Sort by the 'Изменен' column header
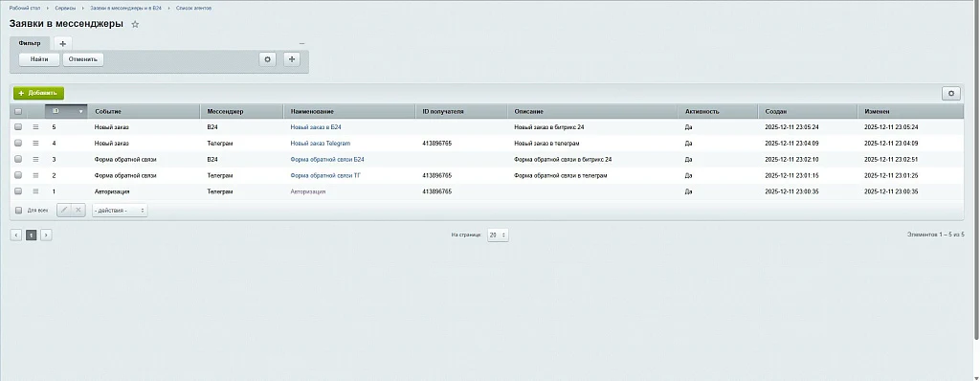The width and height of the screenshot is (980, 381). (911, 111)
